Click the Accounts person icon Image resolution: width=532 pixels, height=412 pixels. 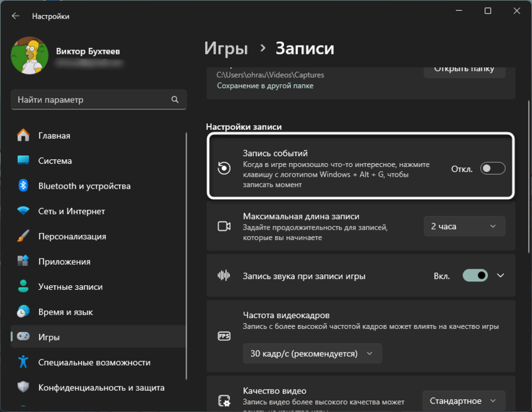click(x=24, y=287)
